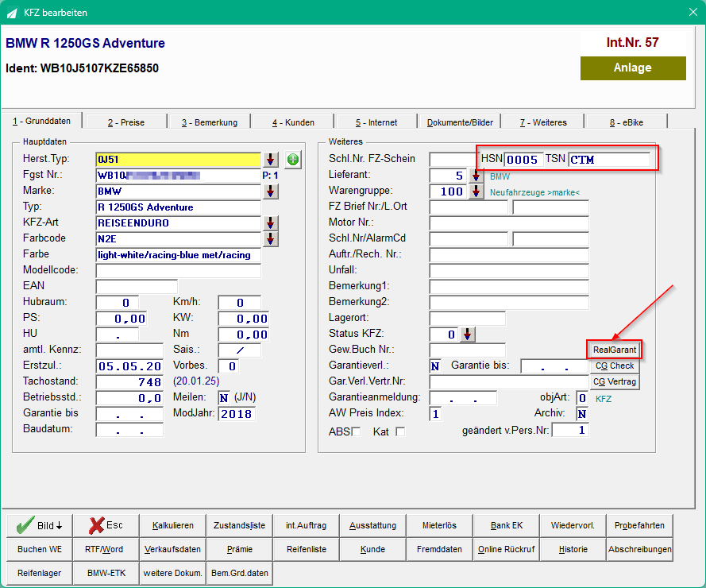Open the Lieferant dropdown arrow
706x588 pixels.
476,176
